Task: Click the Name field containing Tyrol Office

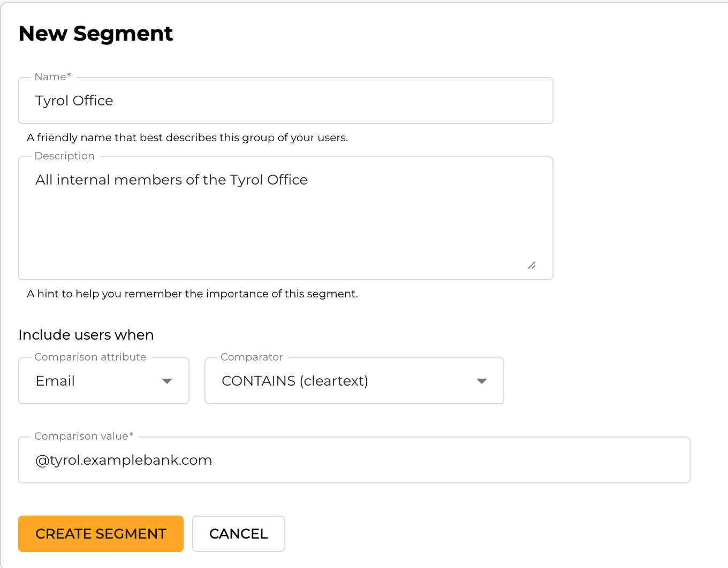Action: click(286, 101)
